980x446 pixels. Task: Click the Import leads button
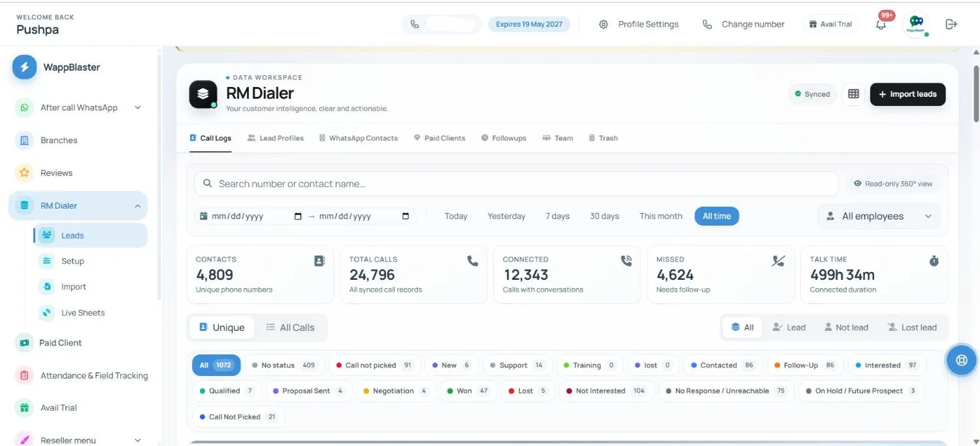907,94
